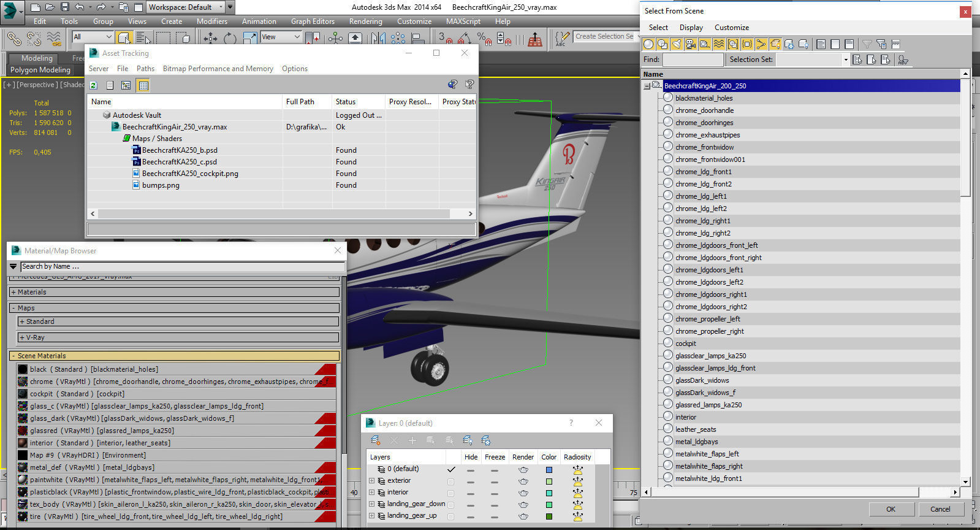Viewport: 980px width, 530px height.
Task: Toggle Render teapot for landing_gear_down layer
Action: pos(523,505)
